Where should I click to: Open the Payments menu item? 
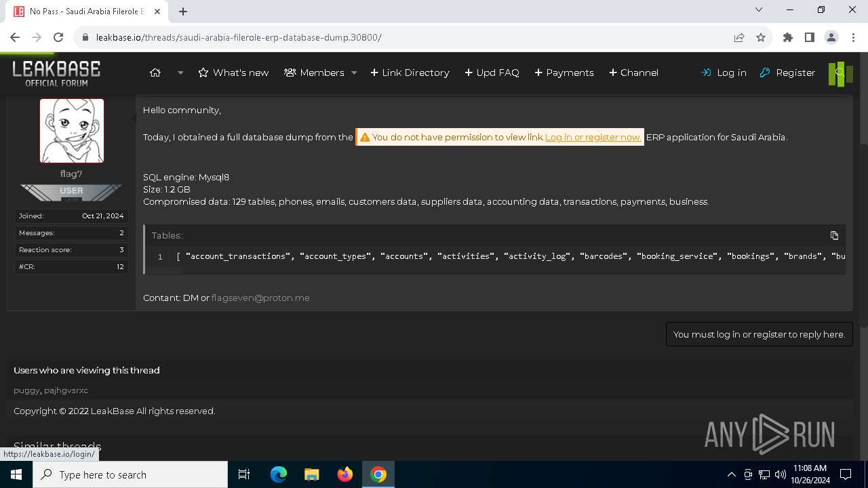tap(564, 73)
